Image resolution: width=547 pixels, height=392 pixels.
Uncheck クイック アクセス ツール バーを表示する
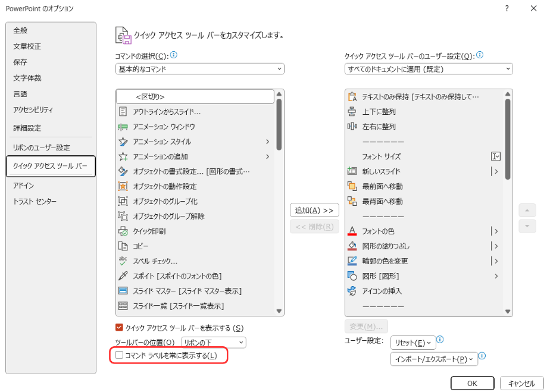tap(119, 328)
